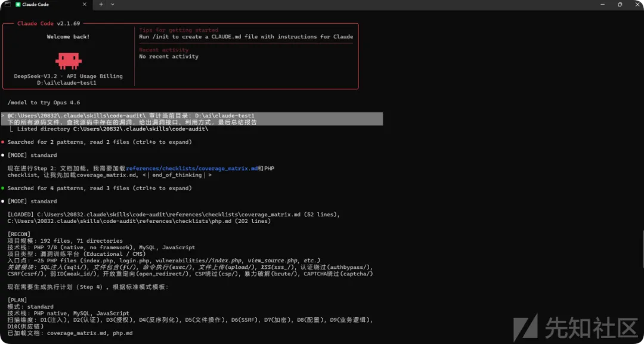
Task: Click the Claude Code tab's green icon
Action: pyautogui.click(x=18, y=5)
